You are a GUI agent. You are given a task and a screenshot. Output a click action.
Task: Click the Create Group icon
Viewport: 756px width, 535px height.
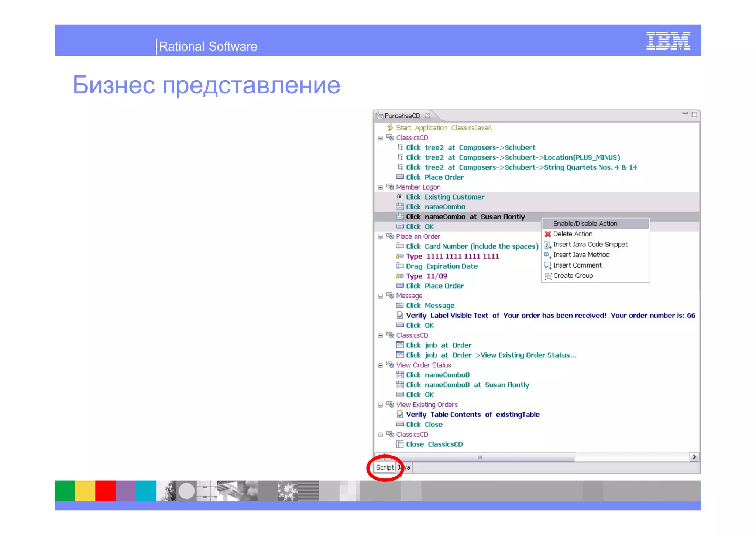click(x=548, y=276)
